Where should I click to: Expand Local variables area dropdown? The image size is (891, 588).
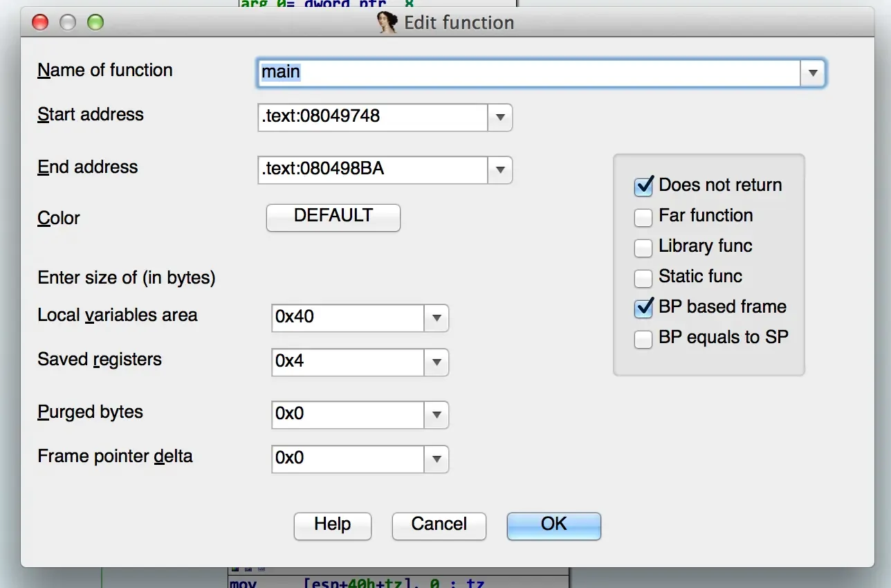(x=436, y=318)
